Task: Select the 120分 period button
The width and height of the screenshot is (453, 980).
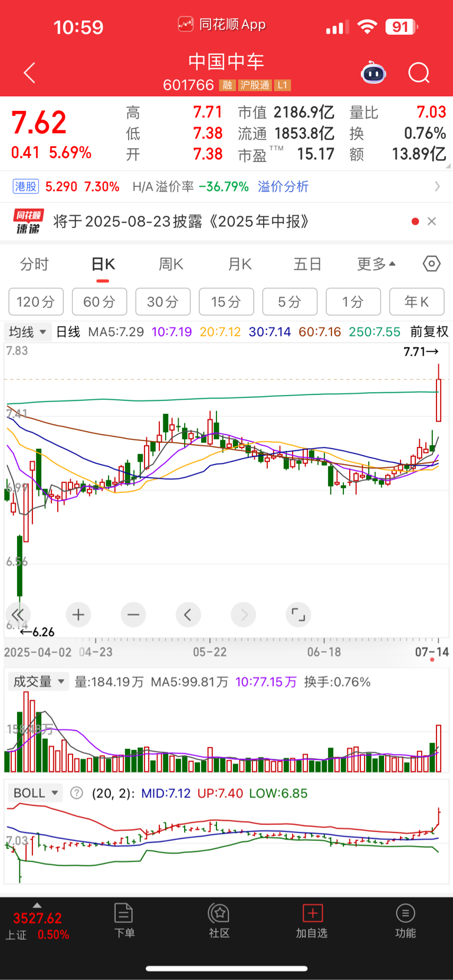Action: [x=35, y=302]
